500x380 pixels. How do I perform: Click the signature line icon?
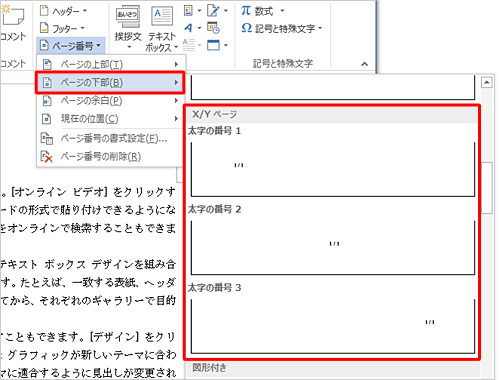(213, 11)
